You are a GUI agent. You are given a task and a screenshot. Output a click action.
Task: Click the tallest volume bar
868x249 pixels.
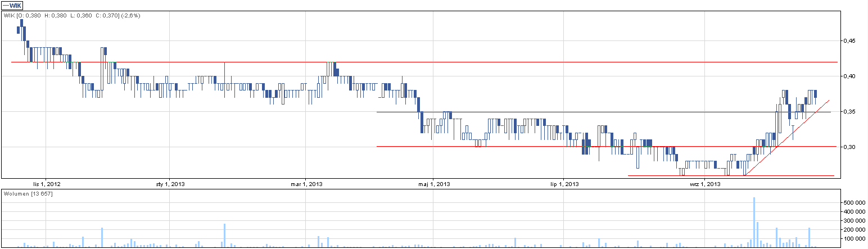coord(754,223)
